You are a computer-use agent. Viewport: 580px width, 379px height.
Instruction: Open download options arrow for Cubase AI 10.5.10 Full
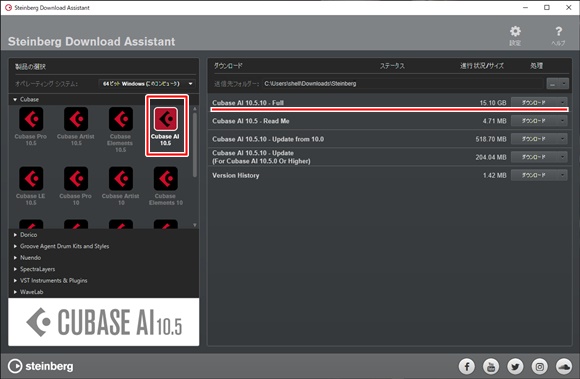pyautogui.click(x=563, y=102)
